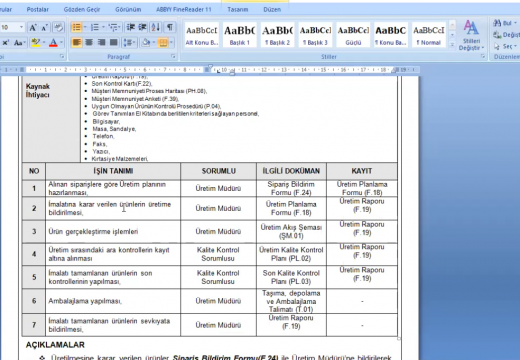Open the Gözden Geçir tab
This screenshot has height=360, width=520.
(x=82, y=10)
